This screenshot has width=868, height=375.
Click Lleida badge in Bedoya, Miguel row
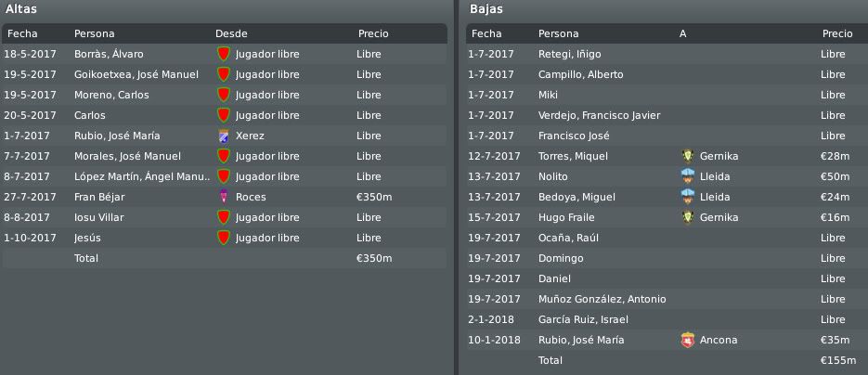pos(688,197)
